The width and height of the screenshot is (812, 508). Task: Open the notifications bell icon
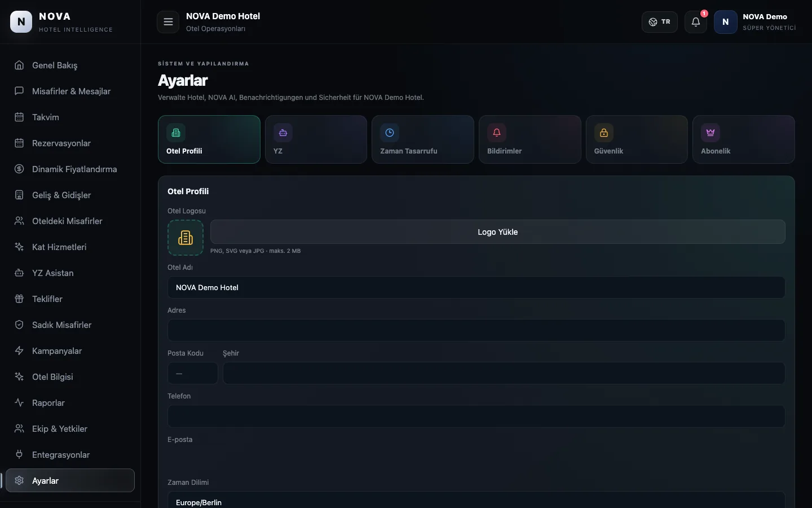[696, 22]
